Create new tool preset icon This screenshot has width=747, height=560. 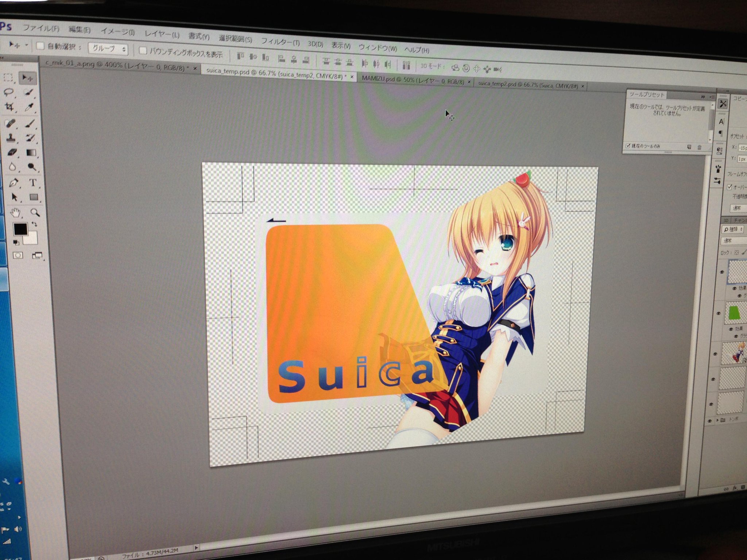[x=689, y=147]
